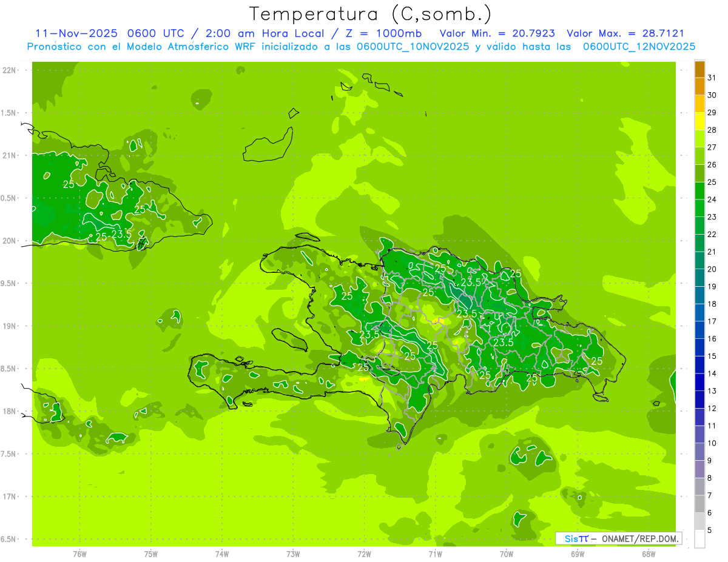728x562 pixels.
Task: Click the topmost orange swatch above 31
Action: click(699, 69)
